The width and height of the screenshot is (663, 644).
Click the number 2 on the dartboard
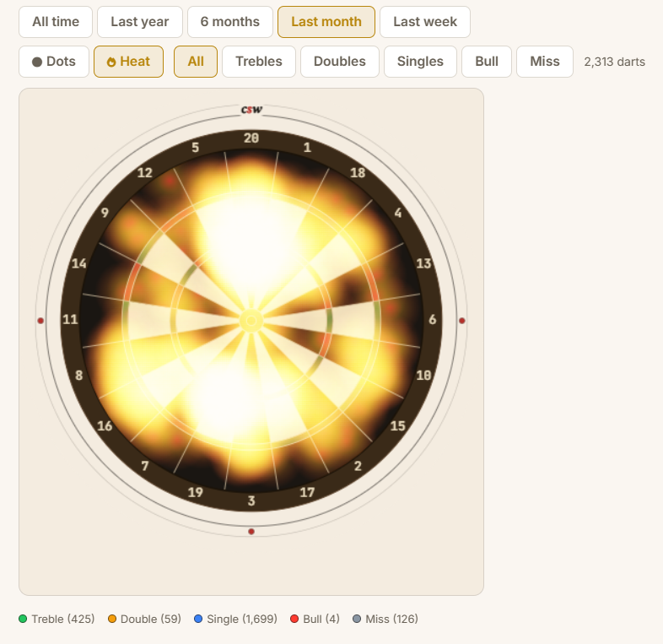click(358, 466)
